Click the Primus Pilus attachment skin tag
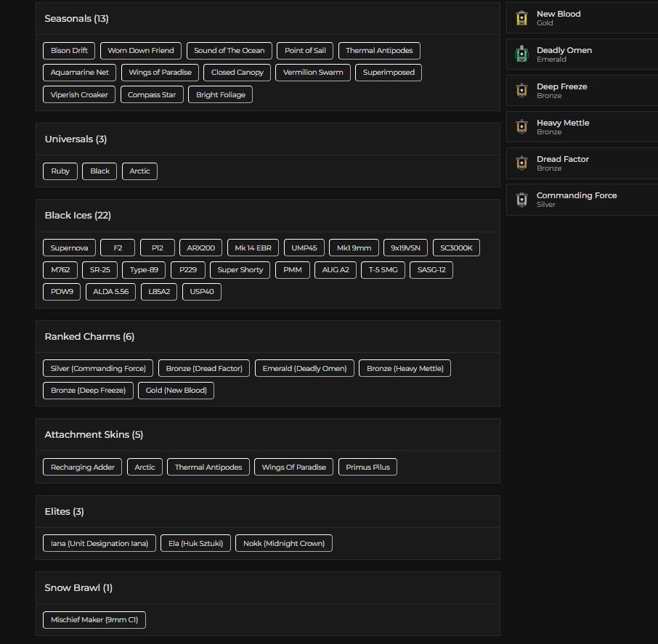Screen dimensions: 658x644 pos(367,467)
